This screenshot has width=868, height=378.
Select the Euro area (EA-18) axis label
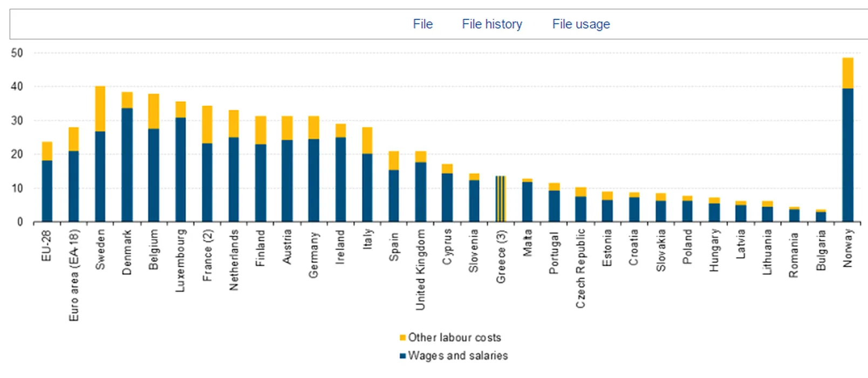(x=74, y=275)
